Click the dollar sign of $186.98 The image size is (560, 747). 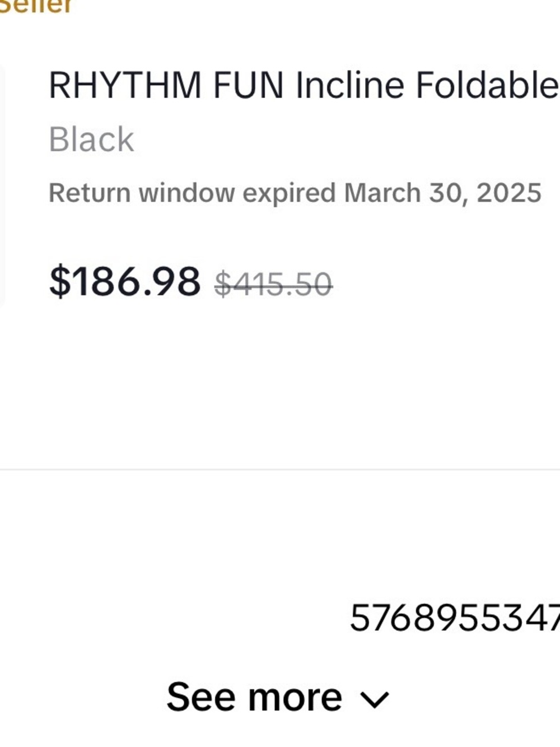pyautogui.click(x=58, y=281)
